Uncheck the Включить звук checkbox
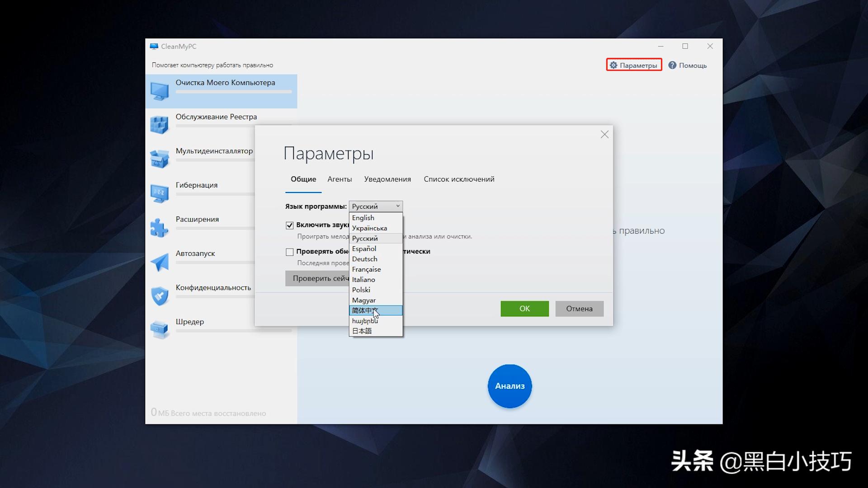The height and width of the screenshot is (488, 868). click(289, 225)
